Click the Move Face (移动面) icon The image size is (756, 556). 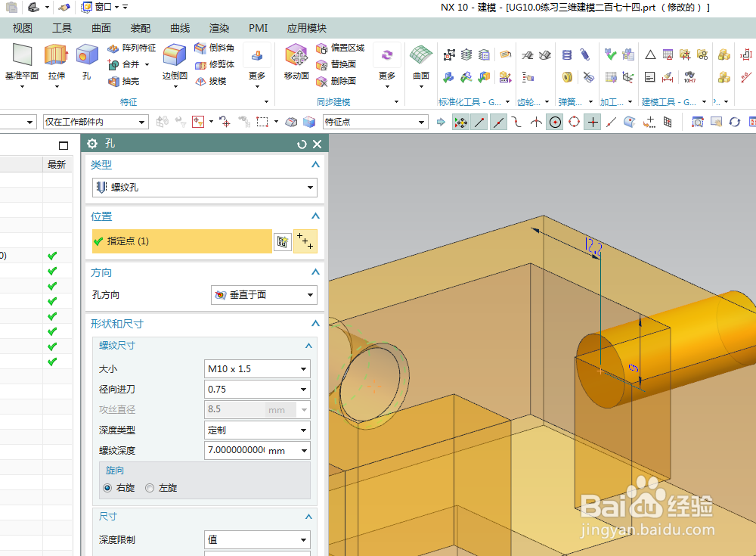[x=296, y=54]
